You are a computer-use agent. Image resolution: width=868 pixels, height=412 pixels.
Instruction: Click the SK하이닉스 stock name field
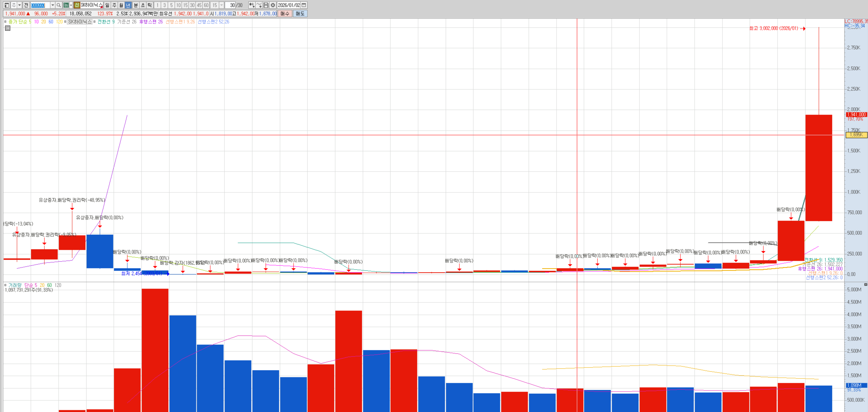91,5
